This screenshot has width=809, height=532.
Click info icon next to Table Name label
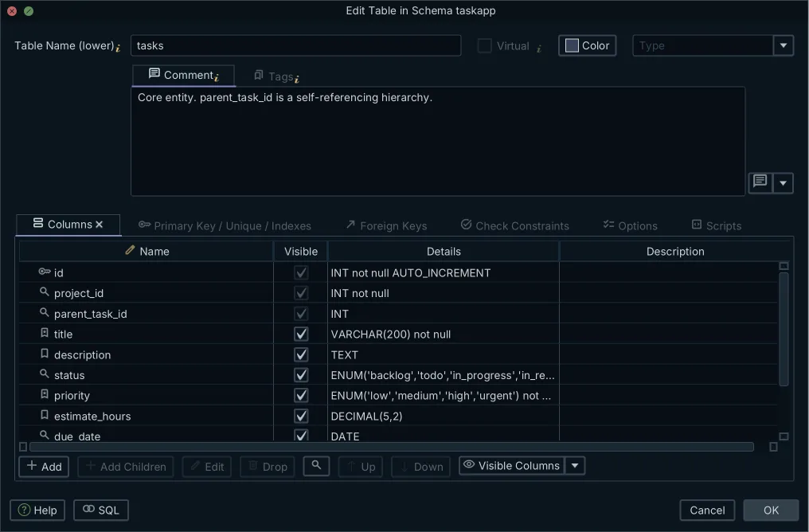click(118, 48)
